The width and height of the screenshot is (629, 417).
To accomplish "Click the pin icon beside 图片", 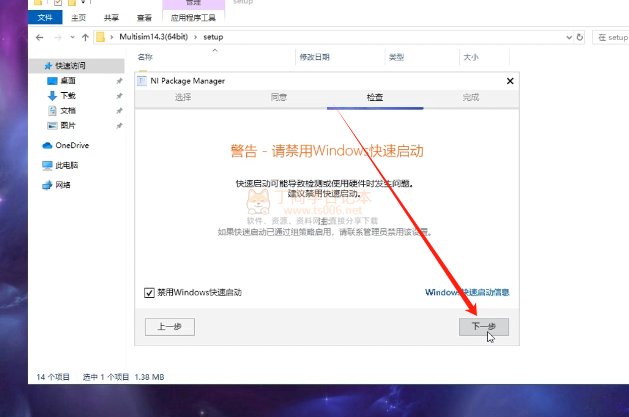I will click(119, 126).
